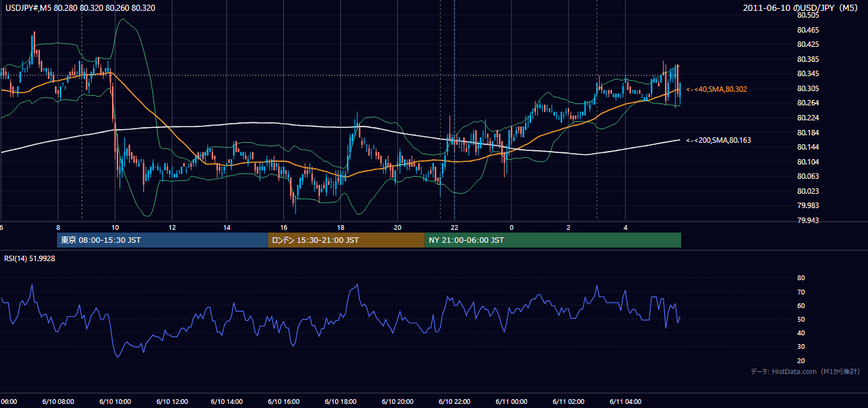This screenshot has width=868, height=408.
Task: Click the 80.465 price axis label
Action: point(808,30)
